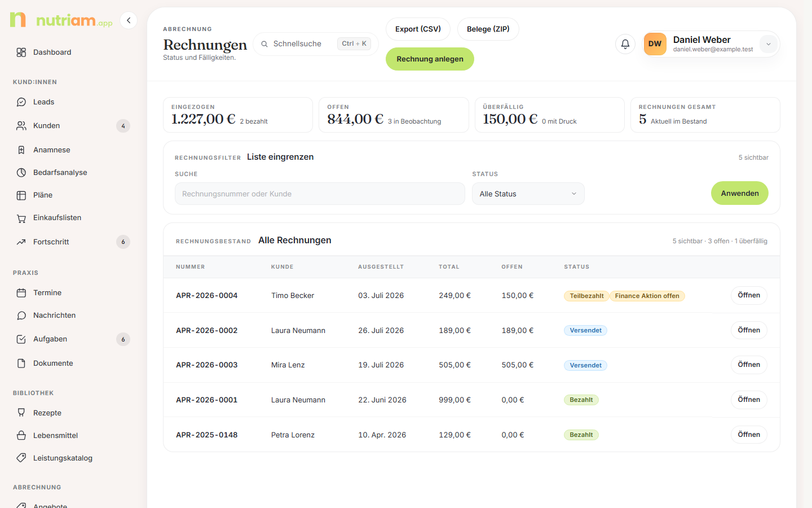Click the Nummer column header

pyautogui.click(x=191, y=267)
